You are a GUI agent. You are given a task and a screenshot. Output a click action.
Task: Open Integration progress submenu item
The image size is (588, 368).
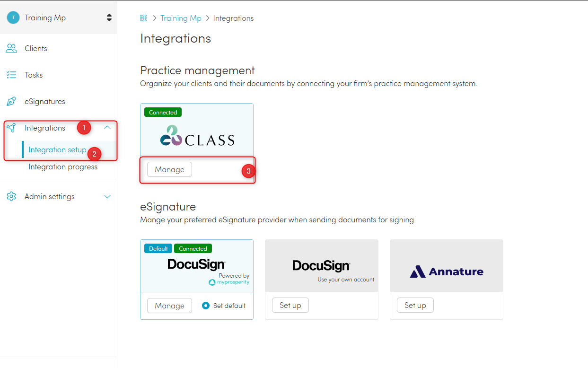63,166
